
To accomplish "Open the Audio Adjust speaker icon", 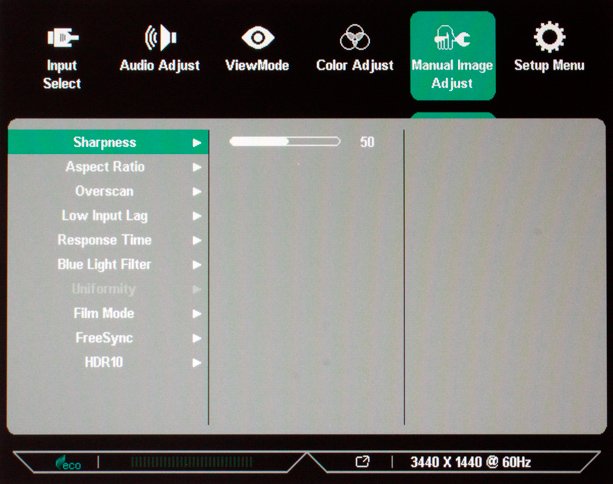I will tap(159, 39).
